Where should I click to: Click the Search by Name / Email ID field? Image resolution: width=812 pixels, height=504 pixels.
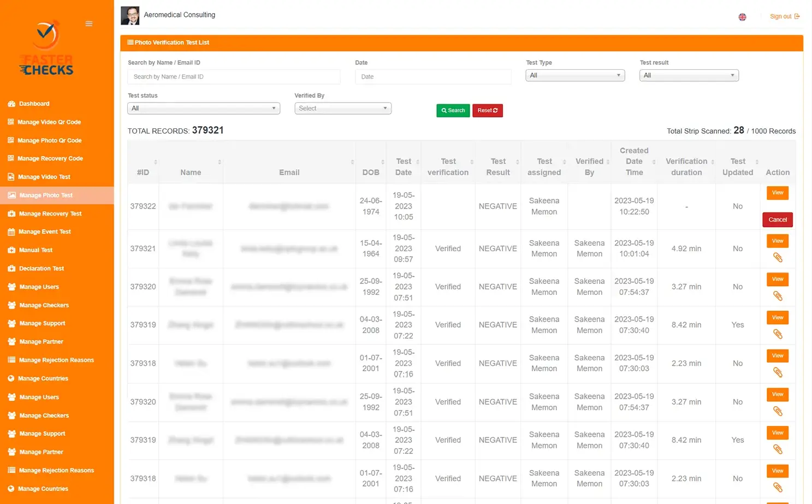tap(234, 76)
